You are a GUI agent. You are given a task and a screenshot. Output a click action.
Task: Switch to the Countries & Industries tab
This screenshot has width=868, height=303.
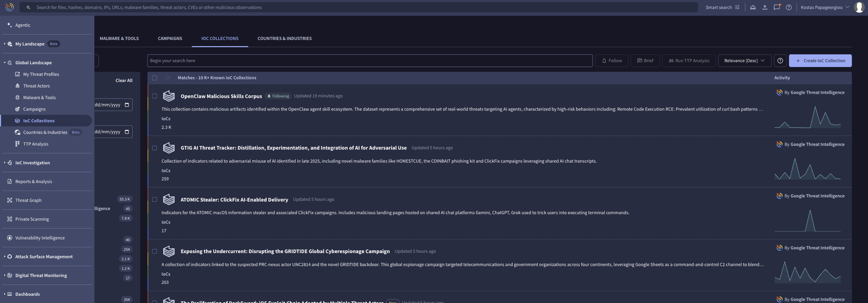pos(284,39)
